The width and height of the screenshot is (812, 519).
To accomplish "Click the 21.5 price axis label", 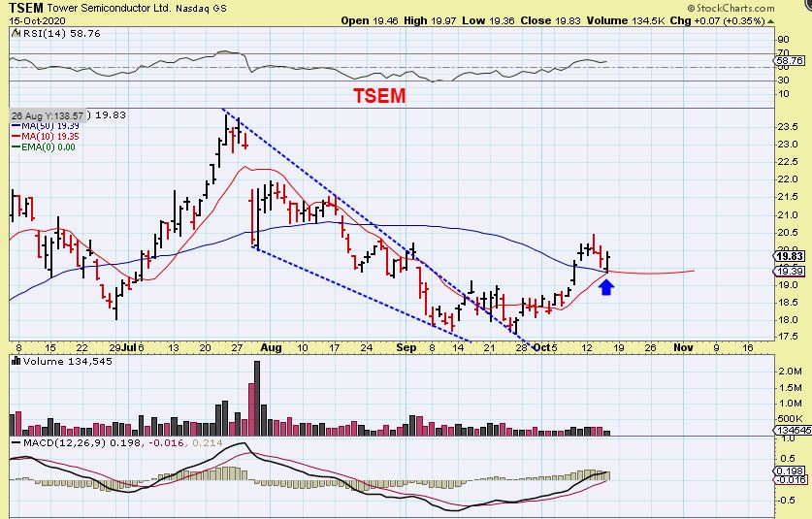I will [787, 197].
